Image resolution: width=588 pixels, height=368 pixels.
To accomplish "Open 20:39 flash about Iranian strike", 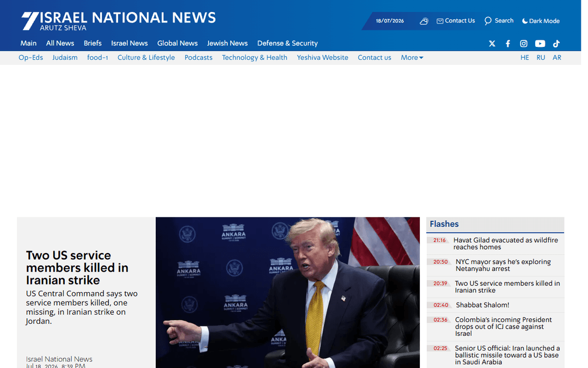I will pos(507,287).
